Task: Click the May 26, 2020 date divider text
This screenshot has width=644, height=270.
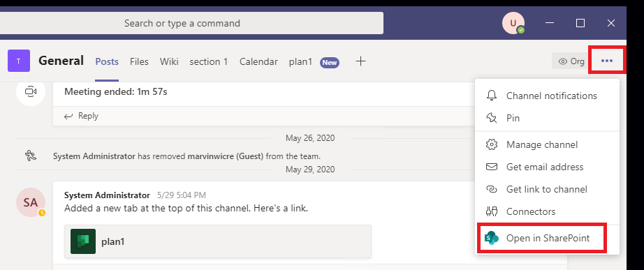Action: click(310, 138)
